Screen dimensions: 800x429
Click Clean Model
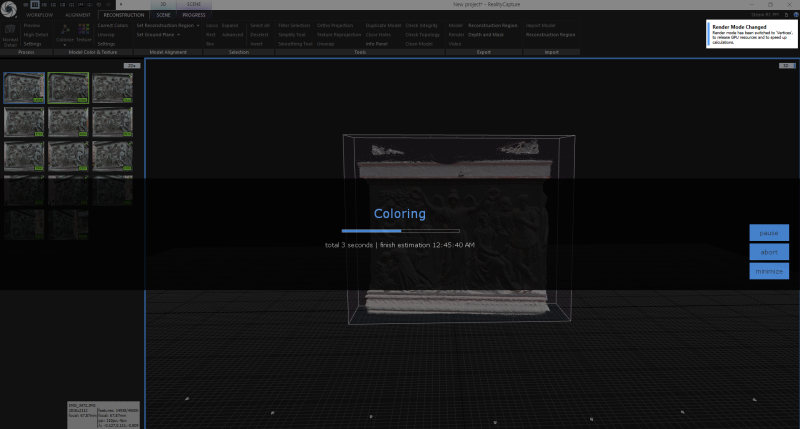[419, 44]
